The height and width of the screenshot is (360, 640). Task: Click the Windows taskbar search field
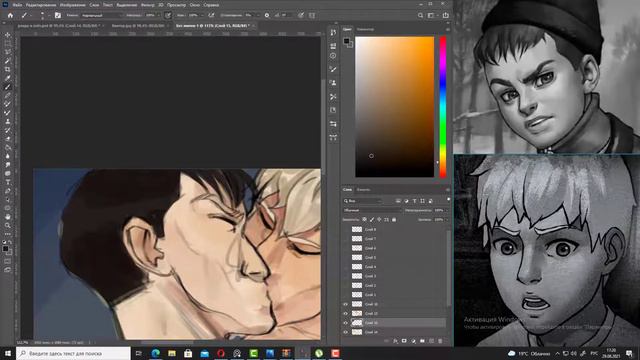pos(73,353)
